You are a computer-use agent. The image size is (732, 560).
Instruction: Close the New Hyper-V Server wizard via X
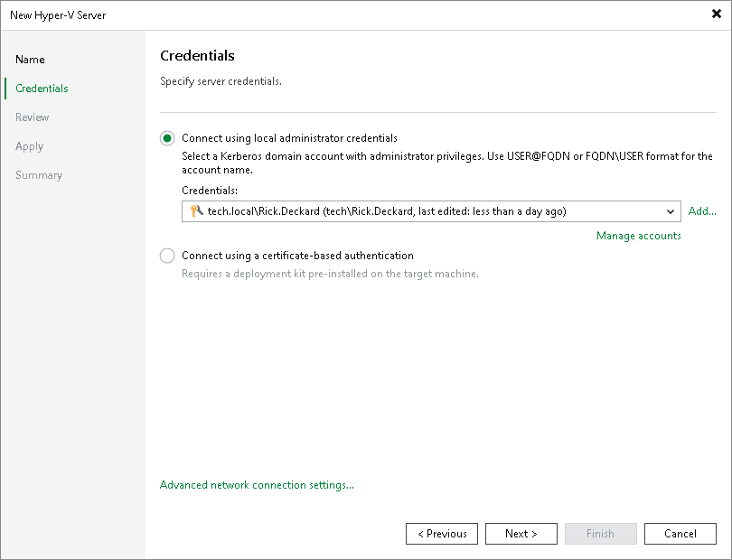pos(715,14)
